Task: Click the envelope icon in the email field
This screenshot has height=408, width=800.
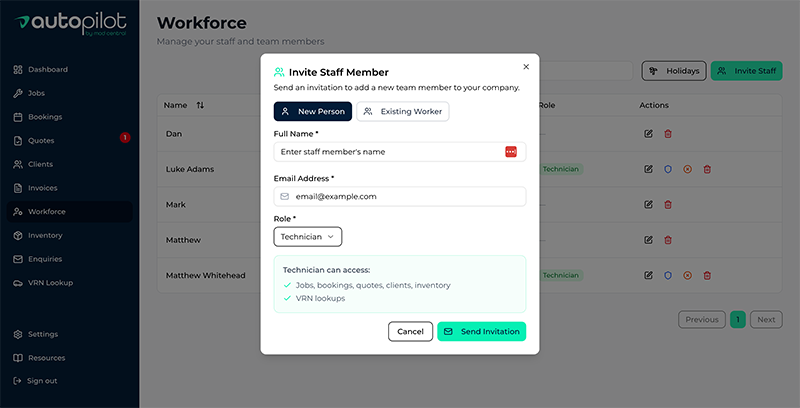Action: [x=285, y=196]
